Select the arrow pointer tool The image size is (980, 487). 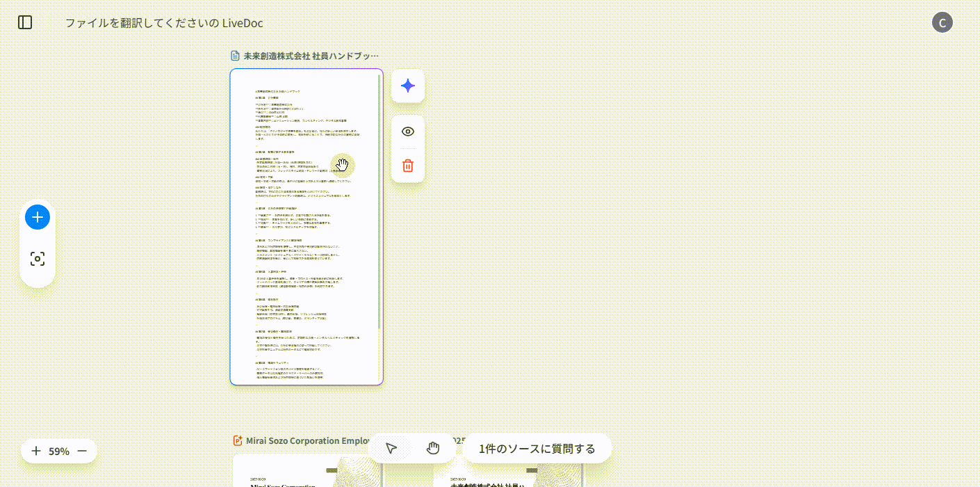(391, 448)
